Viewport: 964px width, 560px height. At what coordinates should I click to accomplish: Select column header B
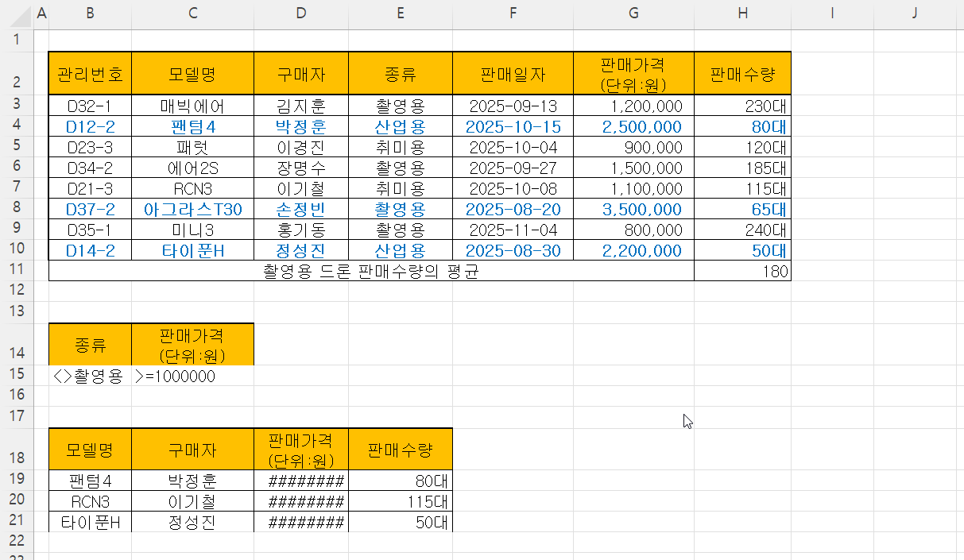pos(90,14)
